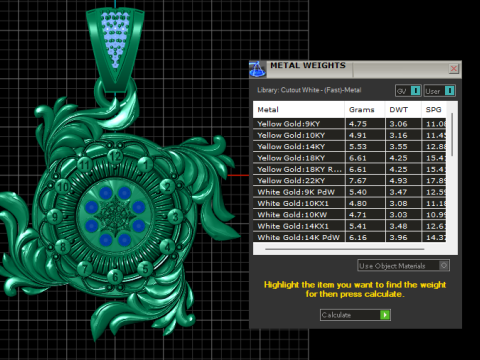This screenshot has width=480, height=360.
Task: Click the green arrow on Calculate
Action: (x=385, y=315)
